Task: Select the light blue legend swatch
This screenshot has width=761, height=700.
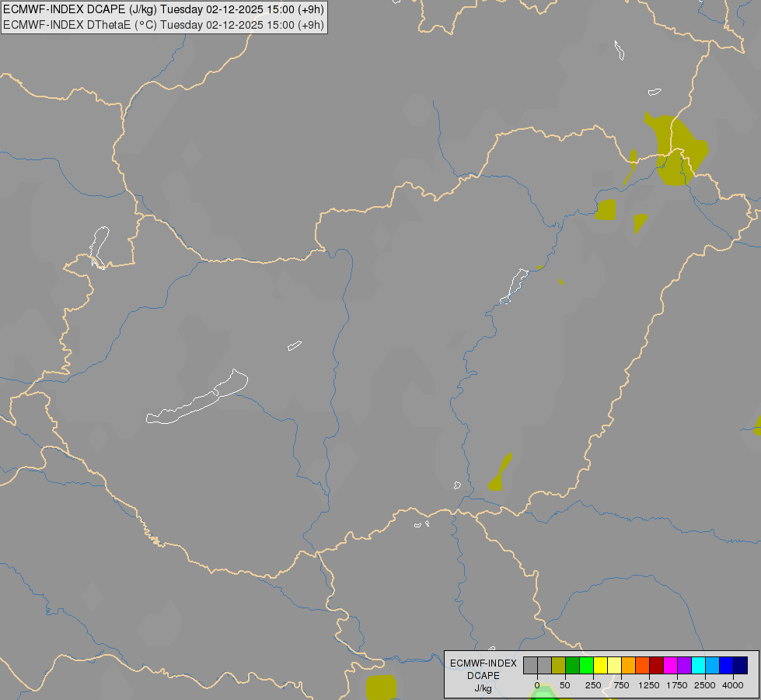Action: pyautogui.click(x=713, y=665)
